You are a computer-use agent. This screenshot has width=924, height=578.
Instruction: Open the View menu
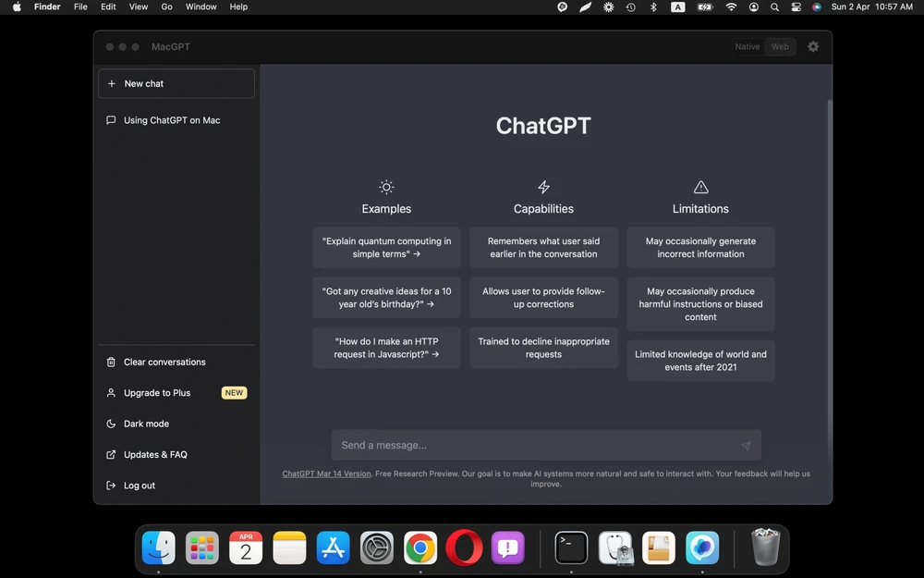139,7
